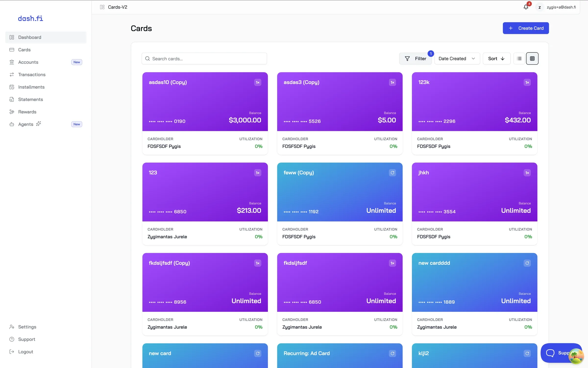Click recurring icon on new cardddd card
The height and width of the screenshot is (368, 588).
[527, 263]
